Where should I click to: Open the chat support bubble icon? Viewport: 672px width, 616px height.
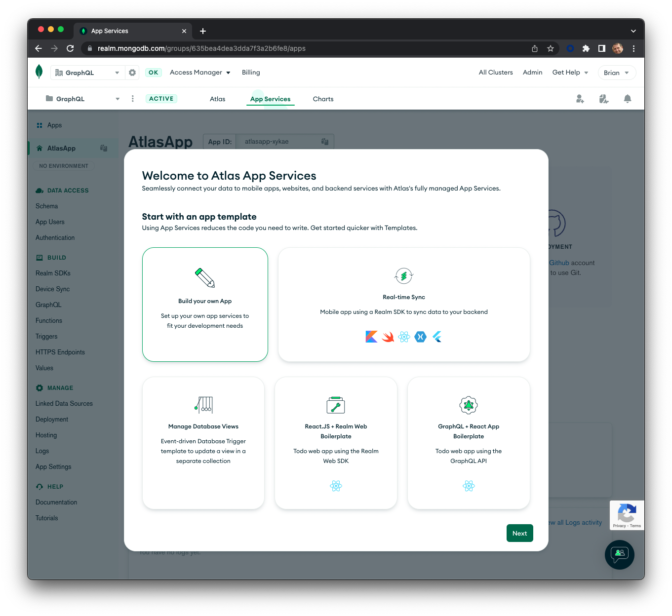[620, 555]
